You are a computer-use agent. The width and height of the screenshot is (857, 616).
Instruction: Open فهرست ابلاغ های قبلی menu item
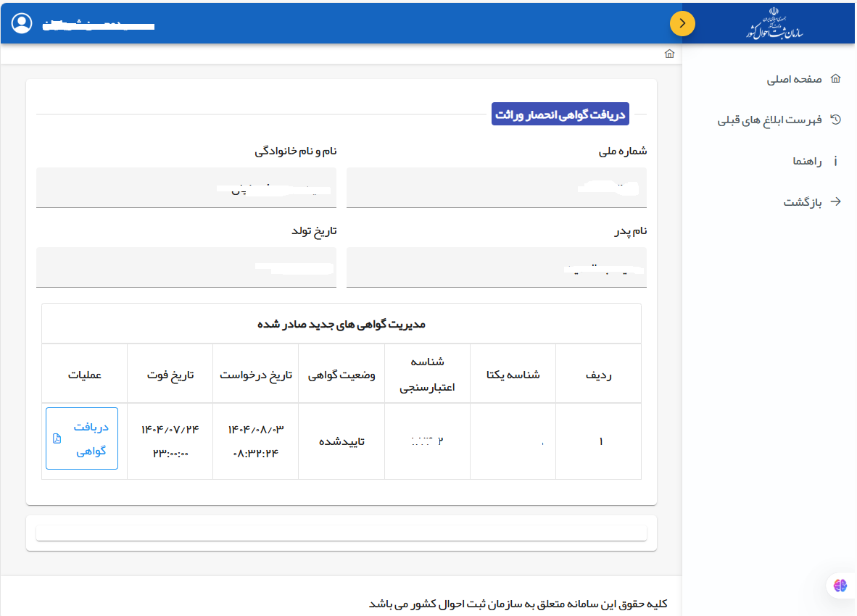pyautogui.click(x=769, y=120)
